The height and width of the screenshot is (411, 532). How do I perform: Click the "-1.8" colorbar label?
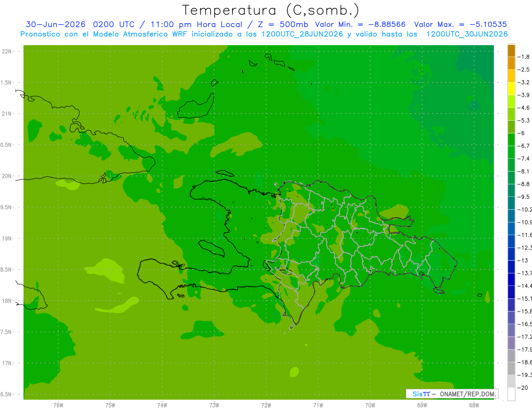tap(524, 57)
